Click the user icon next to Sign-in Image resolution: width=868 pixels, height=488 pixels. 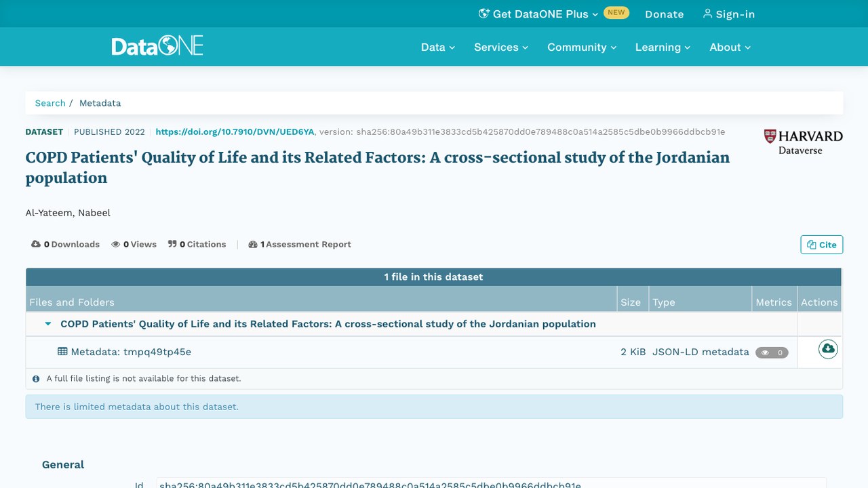point(708,14)
